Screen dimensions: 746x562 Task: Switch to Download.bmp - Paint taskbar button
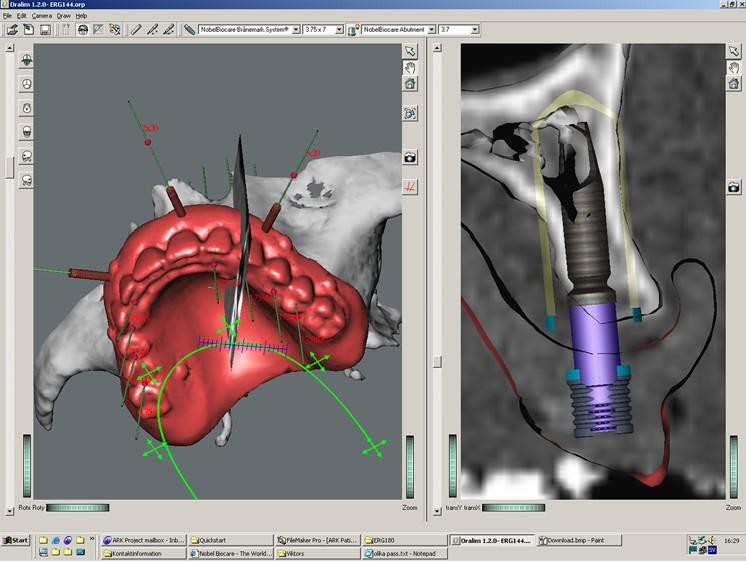pos(580,540)
